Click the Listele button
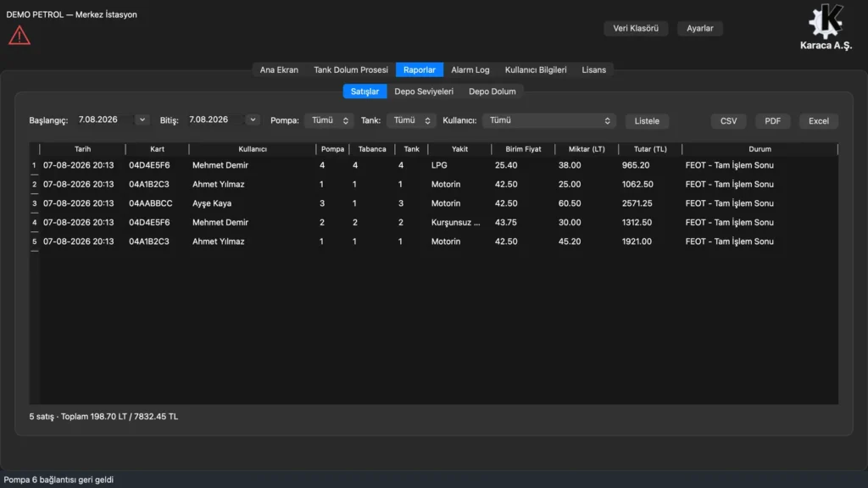Viewport: 868px width, 488px height. [x=647, y=121]
